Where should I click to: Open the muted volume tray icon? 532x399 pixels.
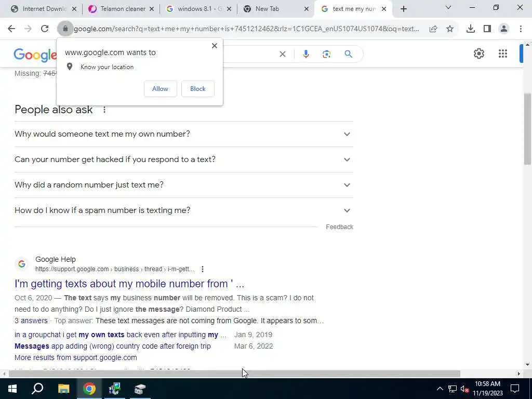point(464,389)
